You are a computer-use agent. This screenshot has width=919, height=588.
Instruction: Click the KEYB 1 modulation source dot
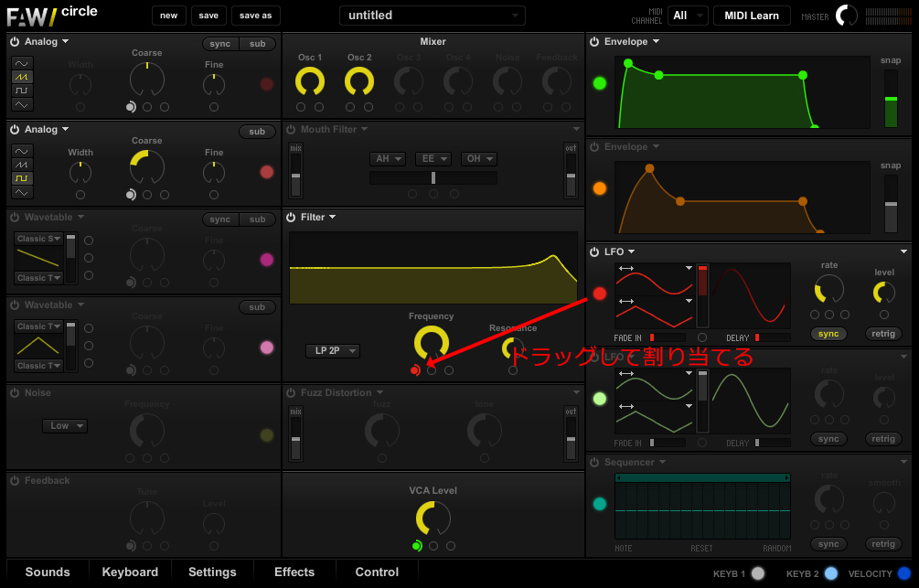758,573
